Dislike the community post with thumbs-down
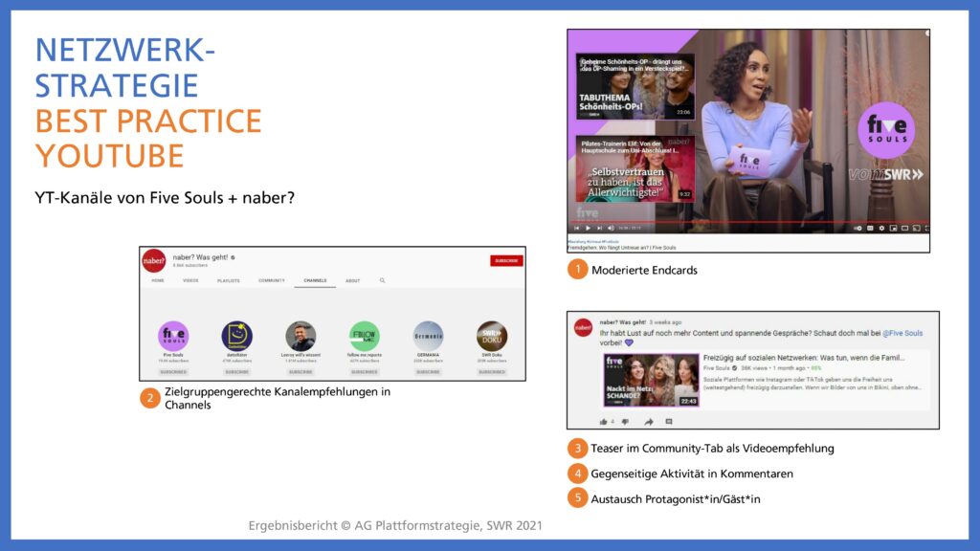The height and width of the screenshot is (551, 980). [x=626, y=421]
